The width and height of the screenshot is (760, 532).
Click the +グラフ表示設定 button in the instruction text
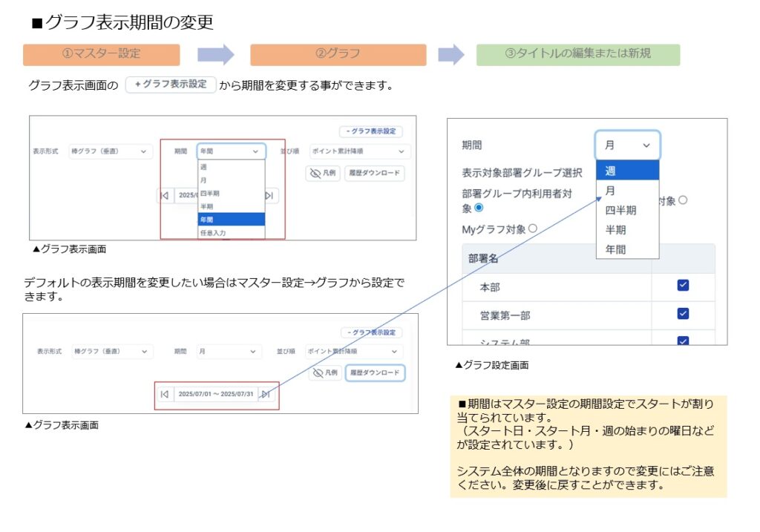[171, 85]
